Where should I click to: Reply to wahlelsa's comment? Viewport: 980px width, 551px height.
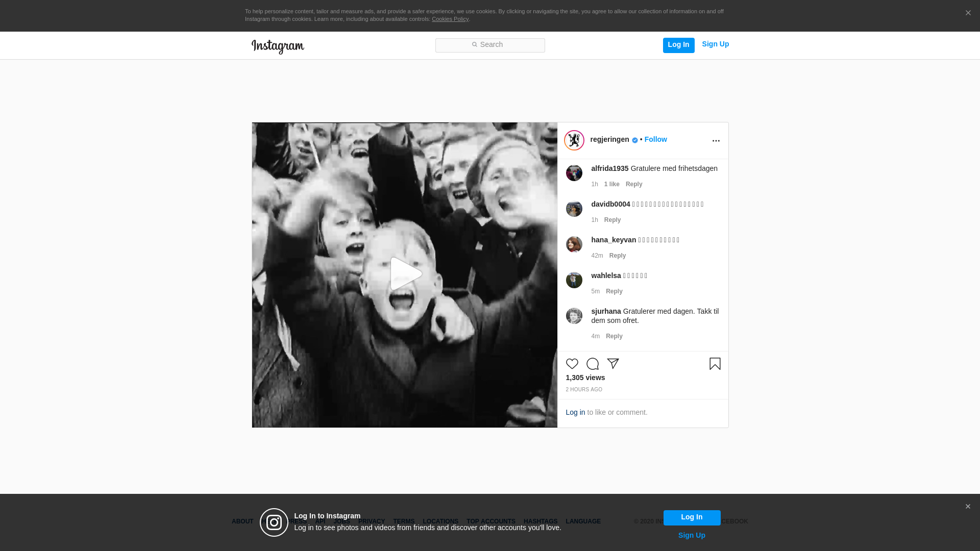(614, 291)
